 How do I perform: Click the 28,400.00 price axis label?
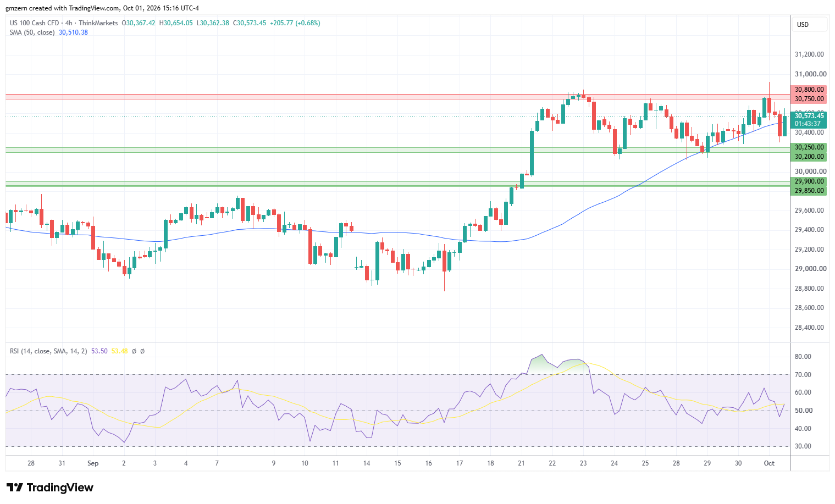[809, 328]
